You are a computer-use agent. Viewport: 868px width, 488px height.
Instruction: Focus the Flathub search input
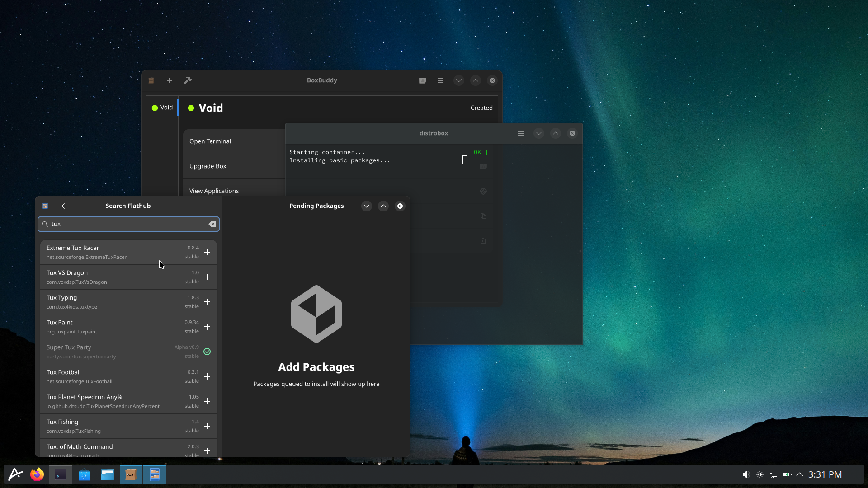click(x=128, y=224)
